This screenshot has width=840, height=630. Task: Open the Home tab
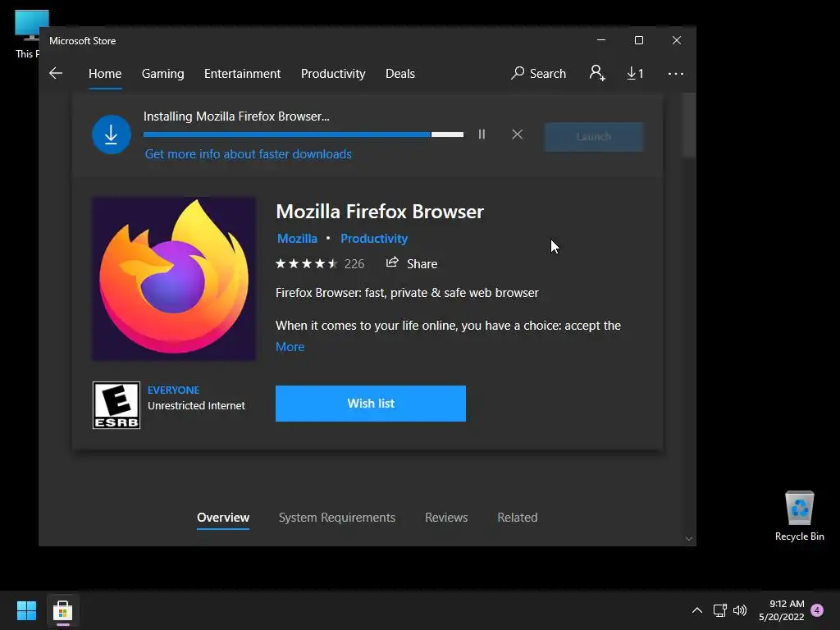(x=105, y=73)
